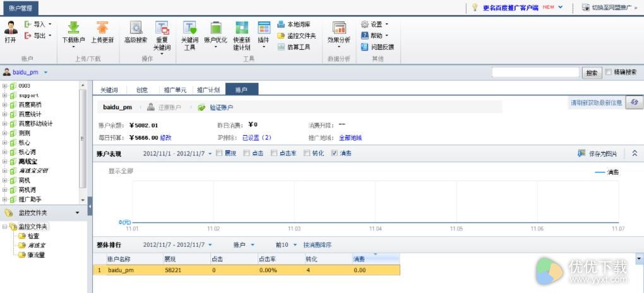
Task: Click the 快速新建计划 icon
Action: point(241,27)
